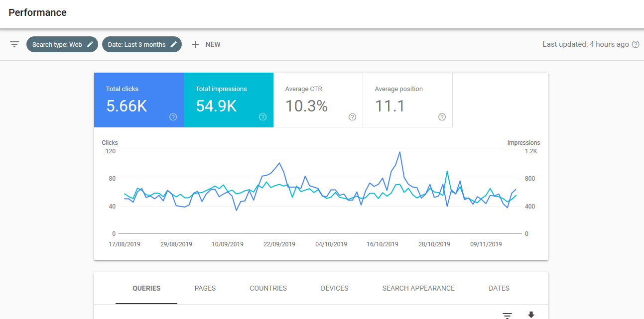Enable the Average CTR metric card
644x319 pixels.
318,100
